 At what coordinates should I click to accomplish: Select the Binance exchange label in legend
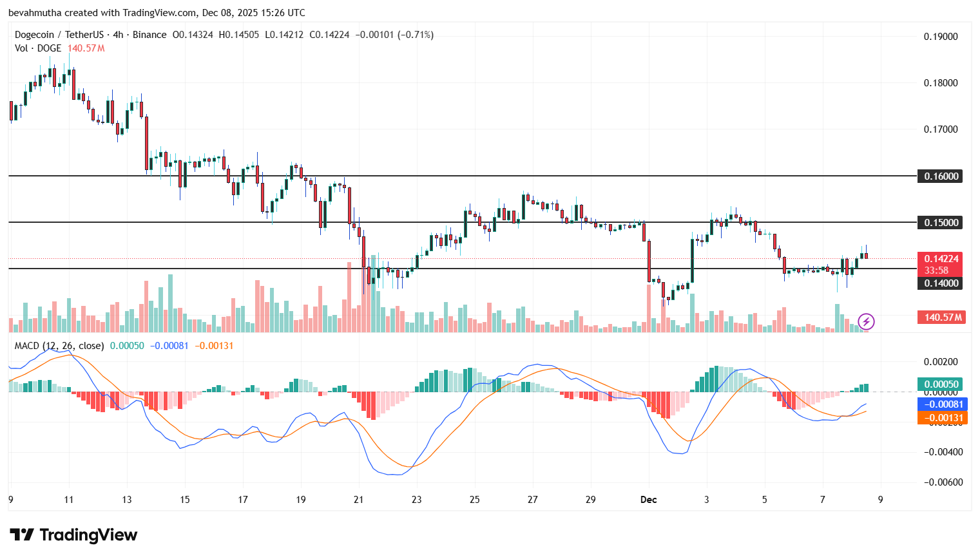pyautogui.click(x=149, y=34)
